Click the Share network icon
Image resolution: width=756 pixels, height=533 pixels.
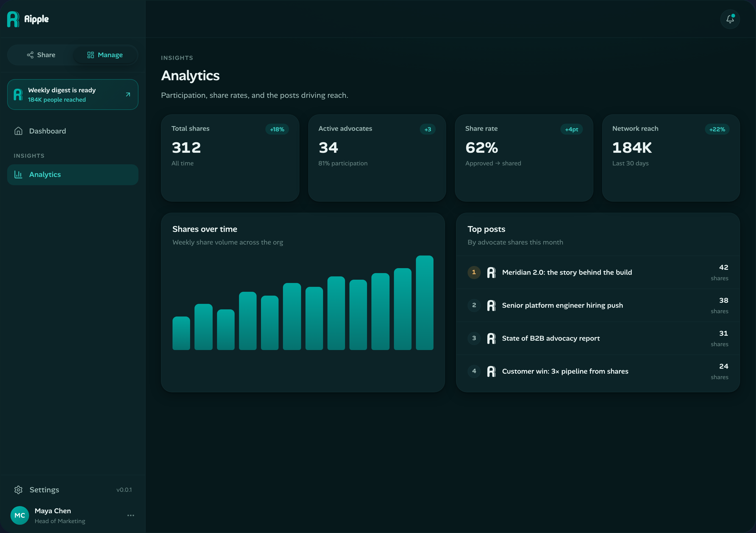30,55
